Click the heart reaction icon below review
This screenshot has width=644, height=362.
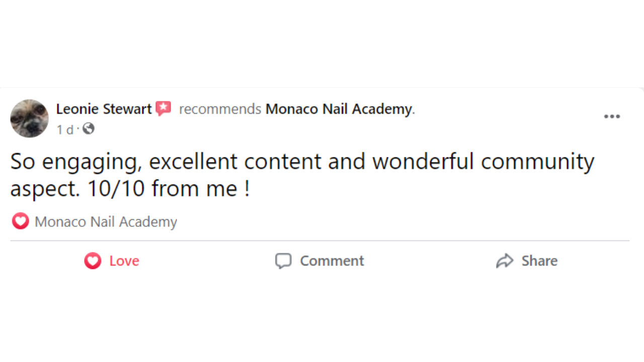pos(21,221)
